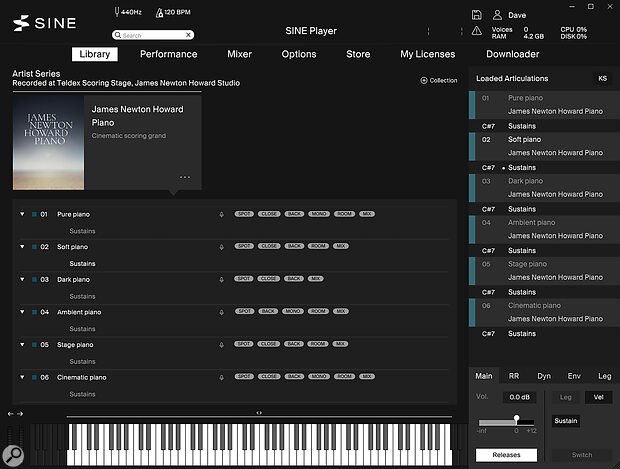Click microphone icon on Stage piano row
This screenshot has height=469, width=620.
[221, 345]
